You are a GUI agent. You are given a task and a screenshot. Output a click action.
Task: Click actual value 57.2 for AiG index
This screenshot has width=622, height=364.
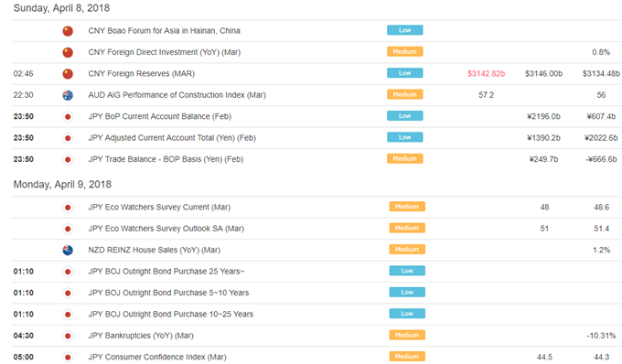pyautogui.click(x=486, y=95)
